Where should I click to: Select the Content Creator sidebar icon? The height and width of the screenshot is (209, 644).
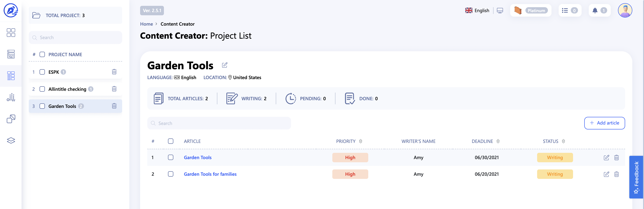(x=11, y=76)
